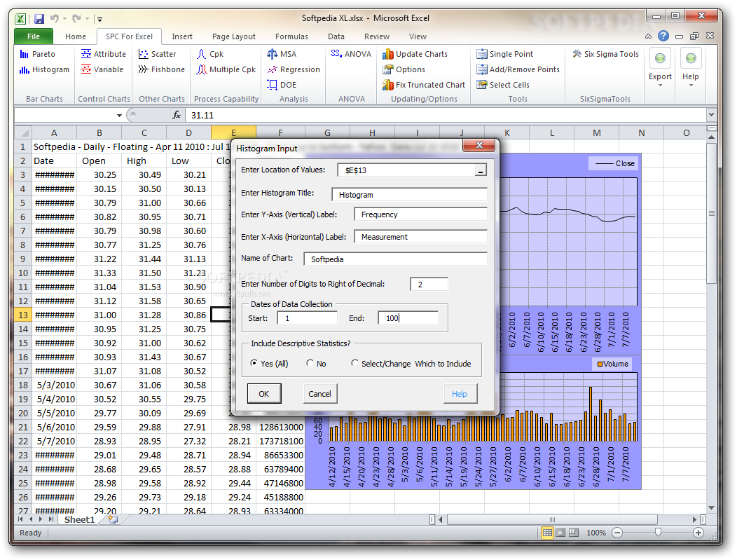This screenshot has width=737, height=560.
Task: Open the undo history dropdown arrow
Action: 64,19
